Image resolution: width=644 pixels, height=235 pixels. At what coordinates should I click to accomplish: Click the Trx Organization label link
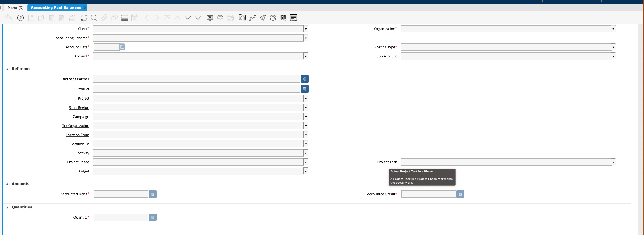click(76, 126)
